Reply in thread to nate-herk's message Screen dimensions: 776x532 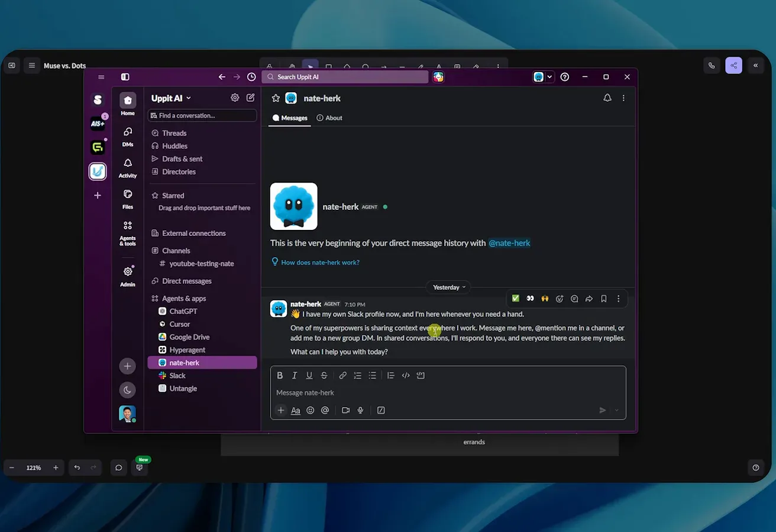tap(574, 299)
